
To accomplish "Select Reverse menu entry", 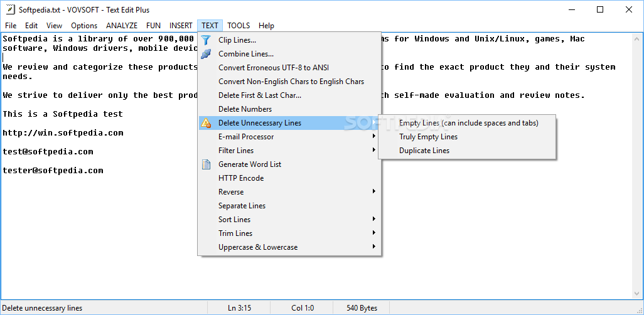I will [290, 192].
